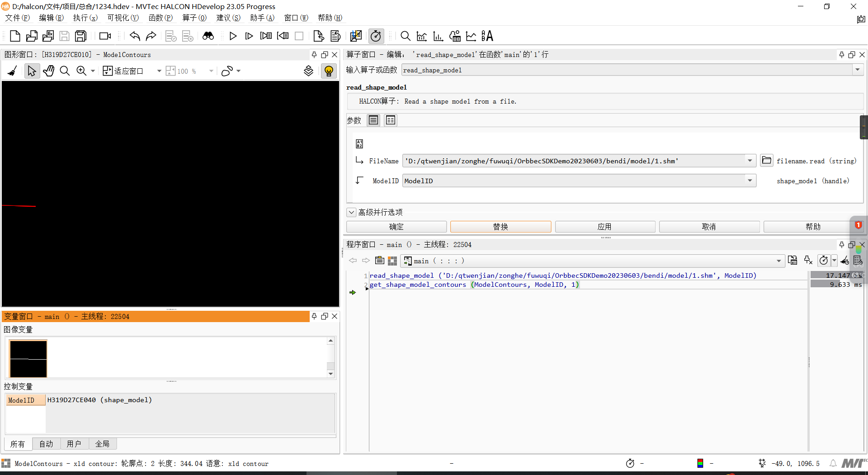Open the 可视化 Visualization menu
Screen dimensions: 868x475
coord(123,18)
